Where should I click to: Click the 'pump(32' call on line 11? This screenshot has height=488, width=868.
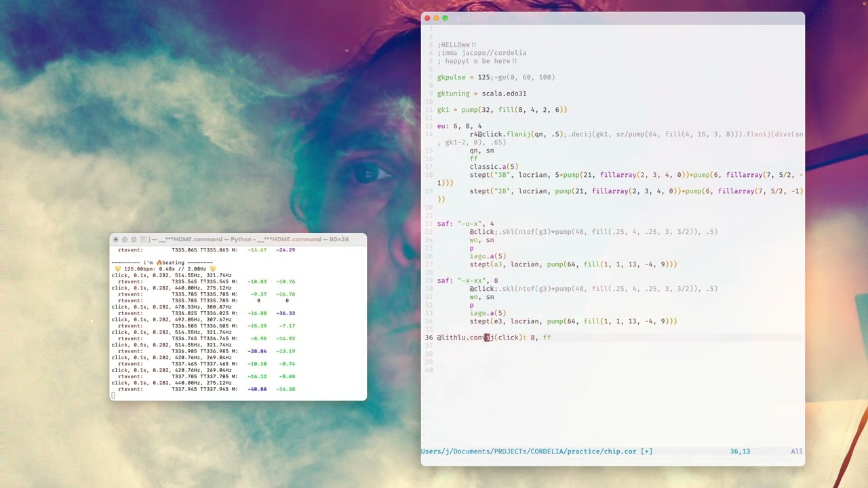(477, 110)
